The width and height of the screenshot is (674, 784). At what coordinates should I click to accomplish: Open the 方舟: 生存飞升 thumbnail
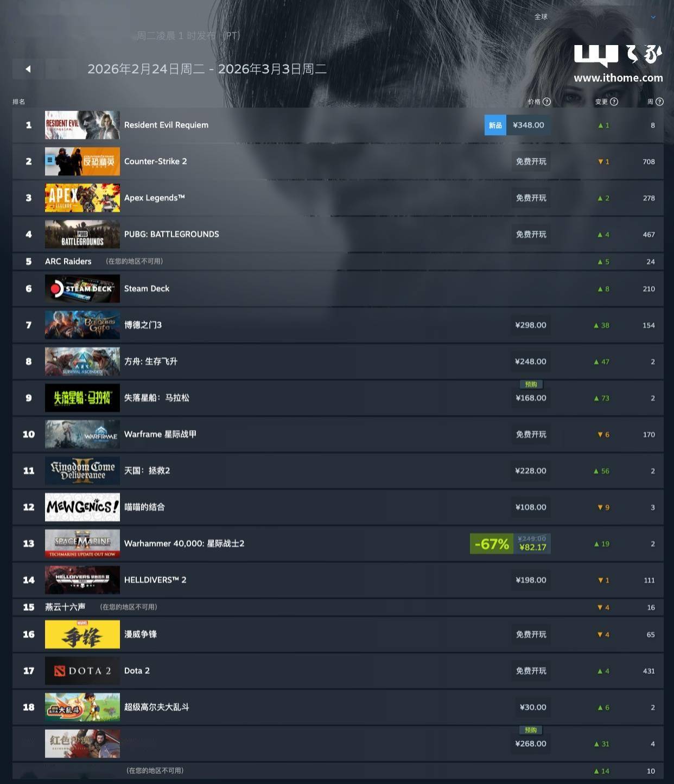tap(82, 361)
